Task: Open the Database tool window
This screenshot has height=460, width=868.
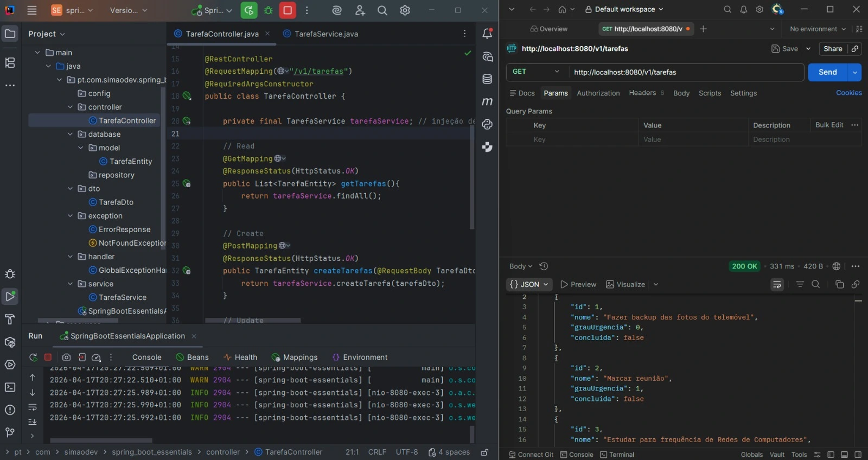Action: [487, 79]
